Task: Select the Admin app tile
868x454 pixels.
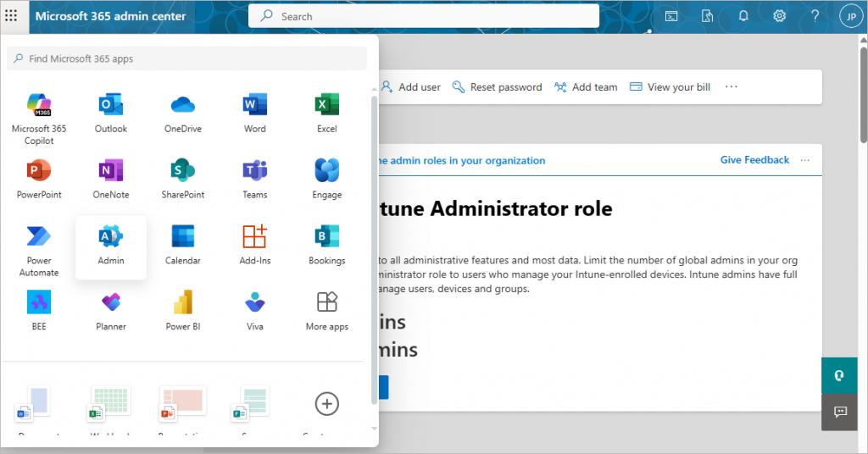Action: click(x=111, y=247)
